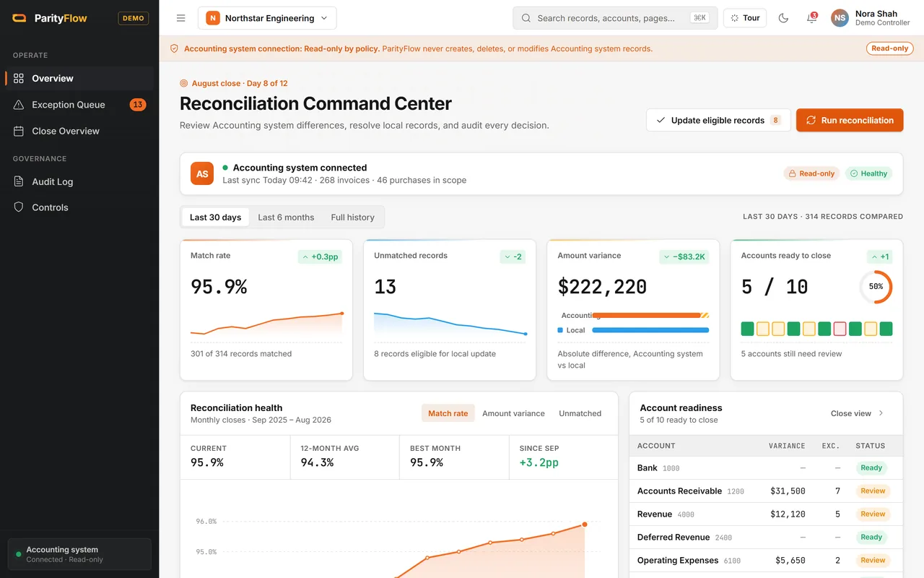The height and width of the screenshot is (578, 924).
Task: Click the +1 accounts ready trend badge
Action: coord(879,256)
